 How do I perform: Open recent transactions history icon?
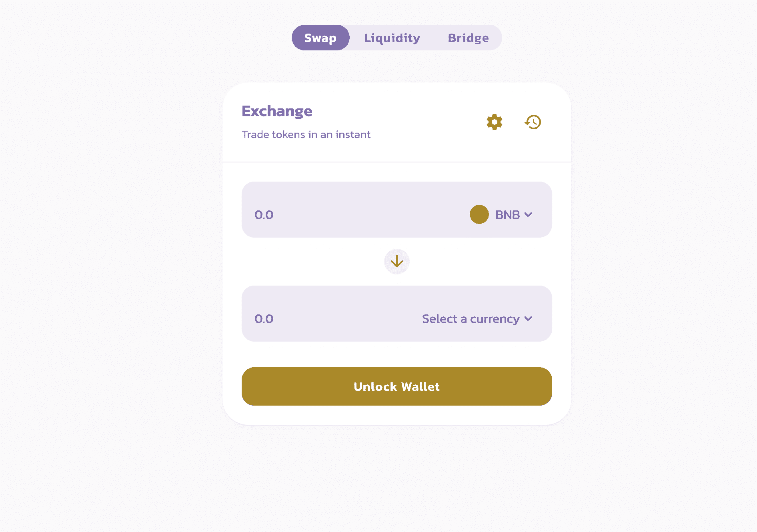pos(533,122)
